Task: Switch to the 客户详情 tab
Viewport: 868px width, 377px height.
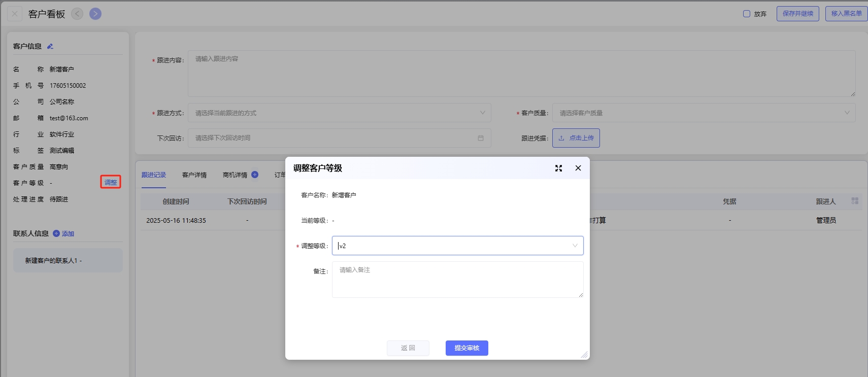Action: (194, 175)
